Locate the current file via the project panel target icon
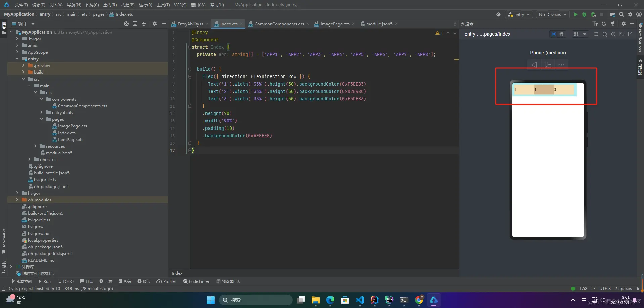 tap(126, 24)
